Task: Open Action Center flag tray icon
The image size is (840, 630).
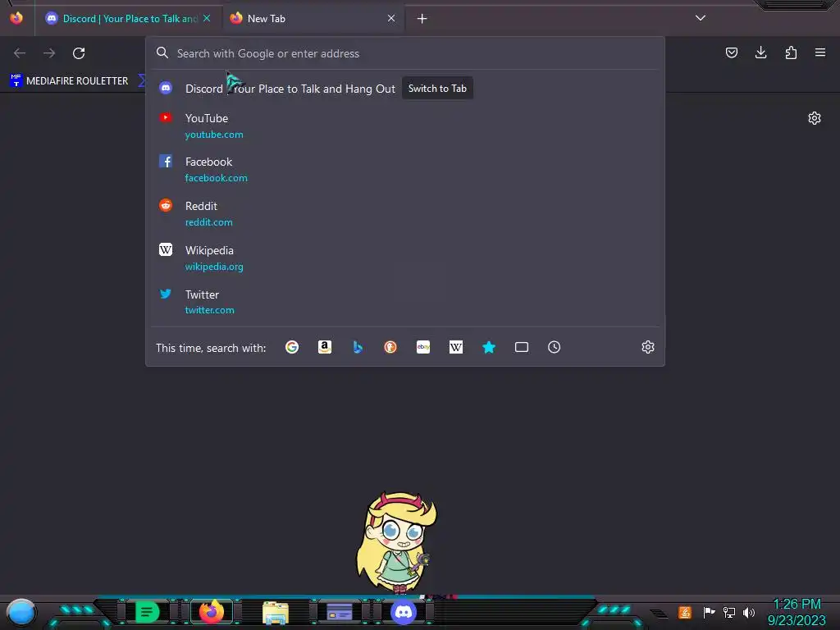Action: point(709,612)
